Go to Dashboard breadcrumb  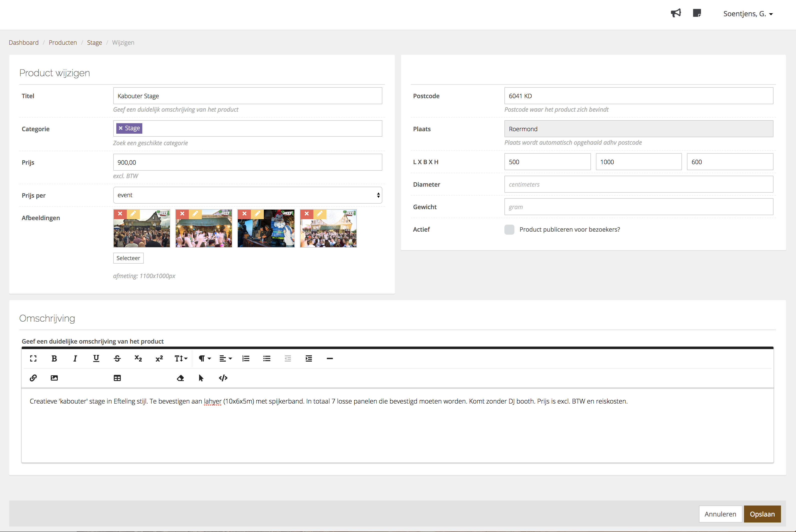click(24, 42)
